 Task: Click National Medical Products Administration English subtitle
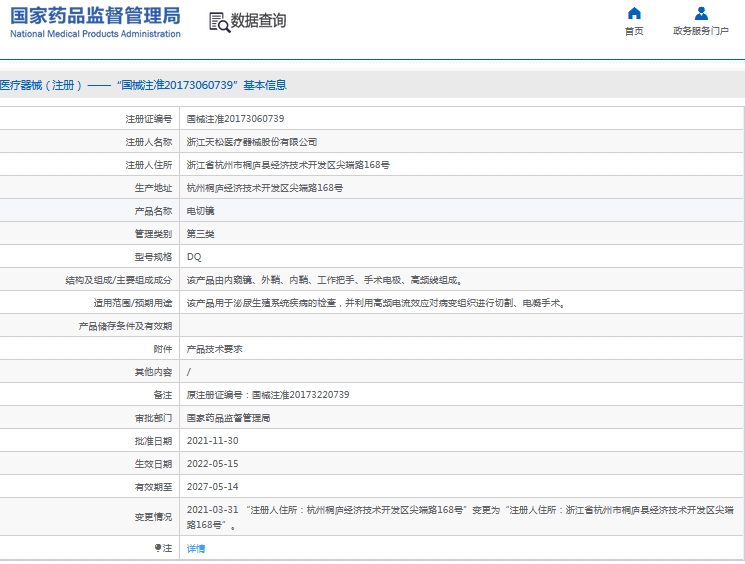point(96,34)
